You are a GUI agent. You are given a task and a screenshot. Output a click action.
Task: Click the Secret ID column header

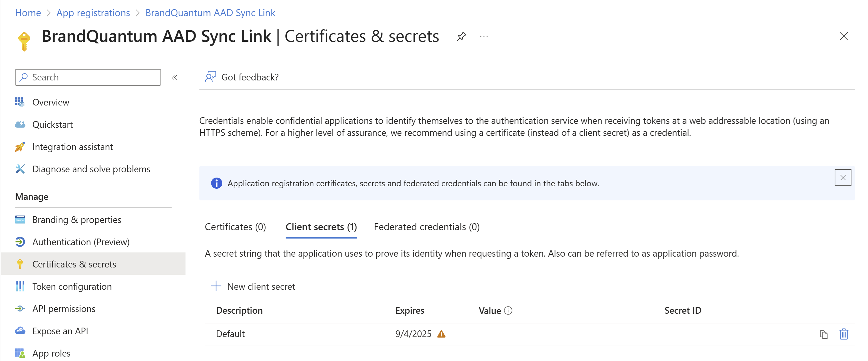coord(683,310)
